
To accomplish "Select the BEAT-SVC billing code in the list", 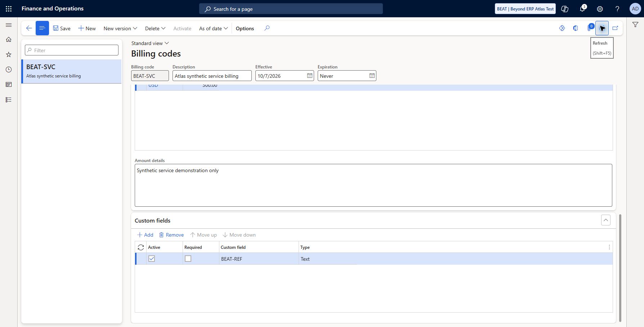I will (72, 71).
